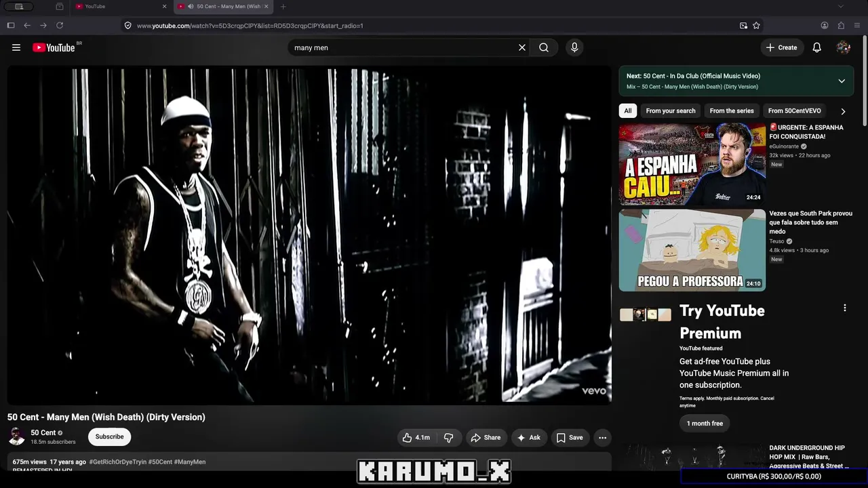Click the YouTube Premium Terms text

[x=727, y=401]
